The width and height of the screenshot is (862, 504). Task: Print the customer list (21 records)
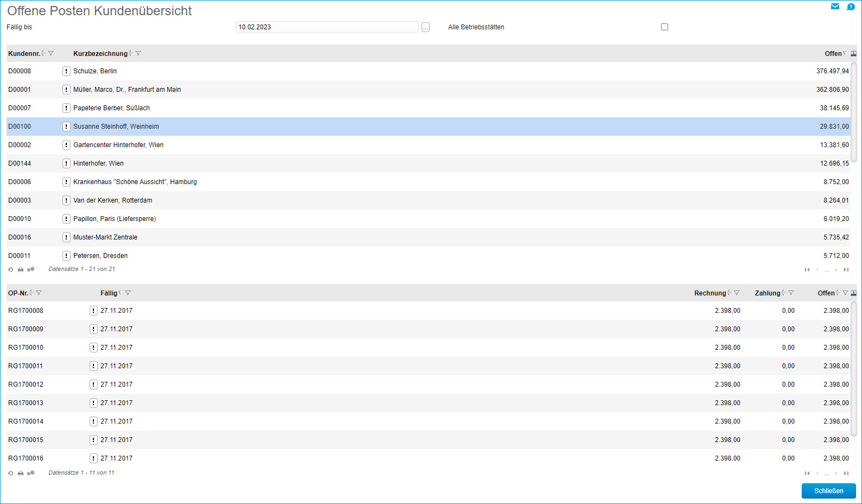pyautogui.click(x=21, y=269)
